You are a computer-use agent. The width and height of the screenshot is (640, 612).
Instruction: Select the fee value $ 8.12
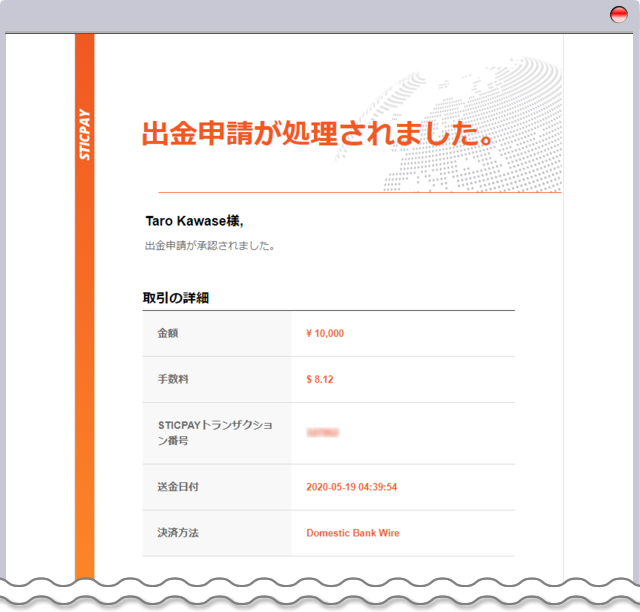click(x=320, y=379)
